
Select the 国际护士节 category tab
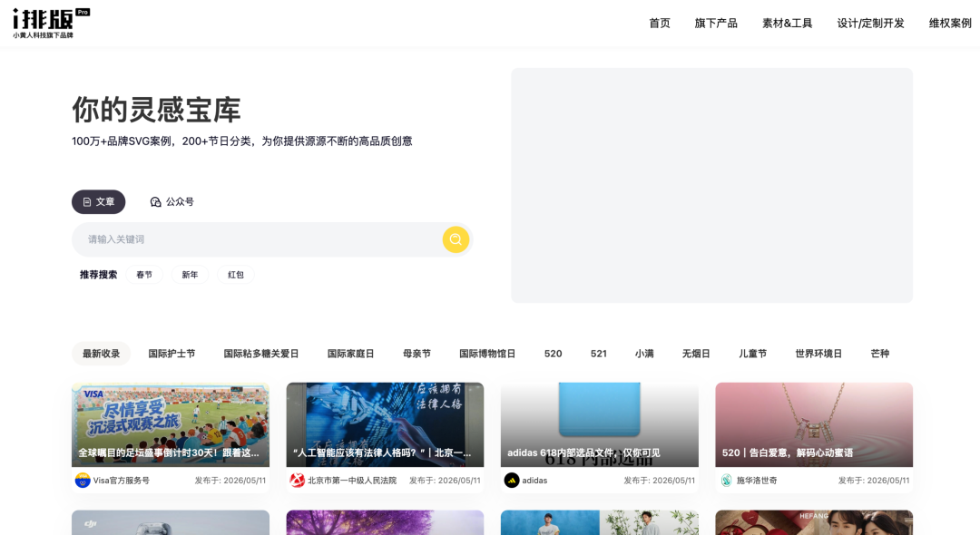[171, 354]
